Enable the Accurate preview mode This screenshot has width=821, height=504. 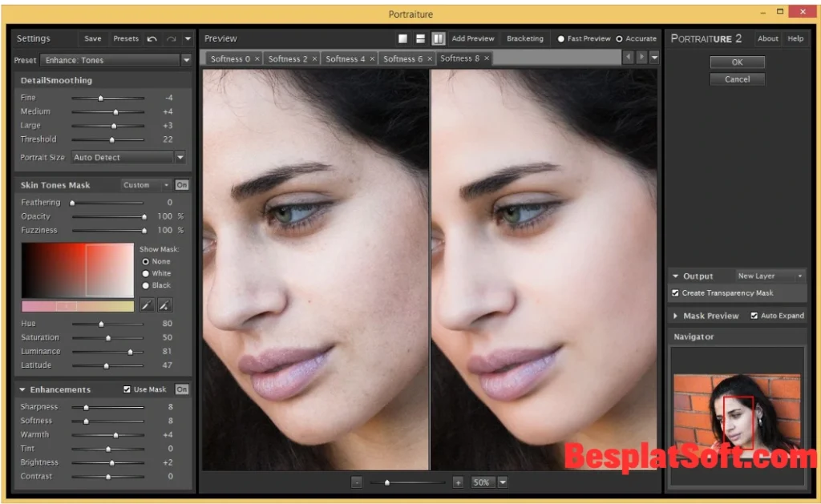(619, 38)
